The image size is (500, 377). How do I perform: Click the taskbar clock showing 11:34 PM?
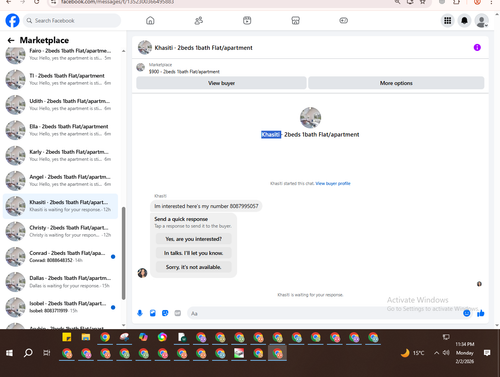(x=465, y=353)
